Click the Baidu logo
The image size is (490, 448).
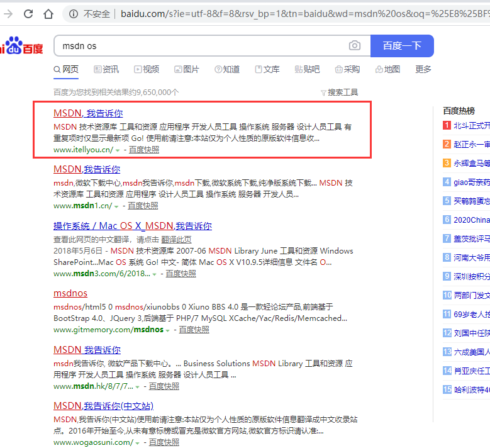(x=21, y=46)
